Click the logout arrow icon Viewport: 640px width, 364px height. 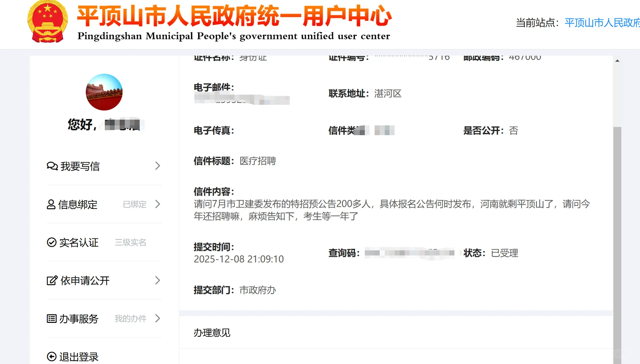[x=52, y=357]
